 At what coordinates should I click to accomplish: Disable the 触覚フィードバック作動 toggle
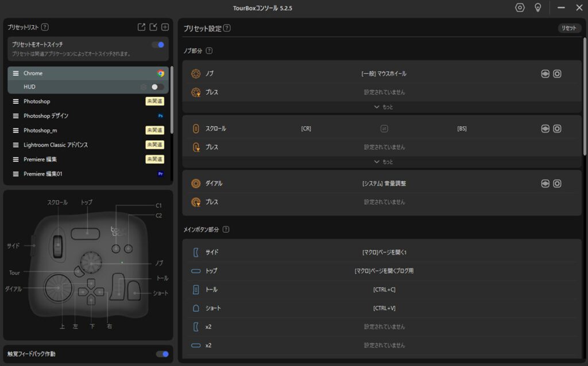point(163,354)
